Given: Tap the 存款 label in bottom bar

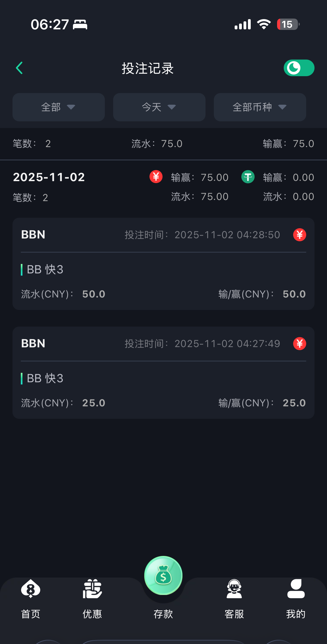Looking at the screenshot, I should tap(163, 614).
